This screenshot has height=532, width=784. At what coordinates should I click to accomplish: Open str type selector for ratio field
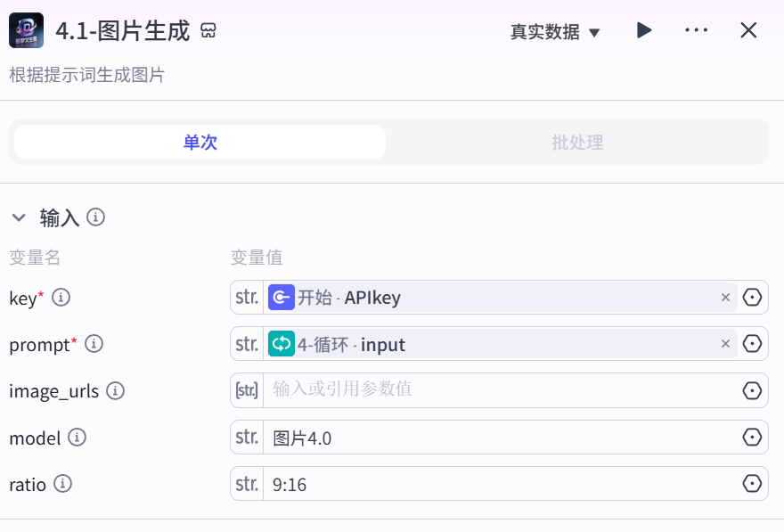point(247,484)
